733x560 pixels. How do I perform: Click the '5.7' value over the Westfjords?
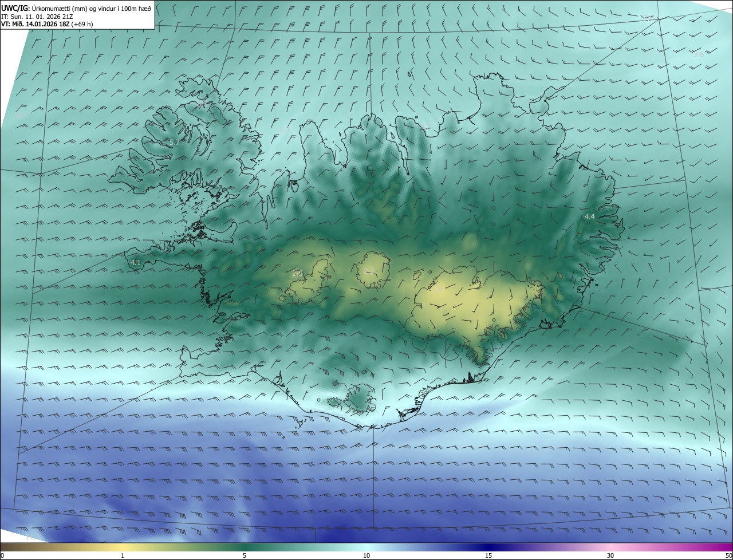(175, 141)
